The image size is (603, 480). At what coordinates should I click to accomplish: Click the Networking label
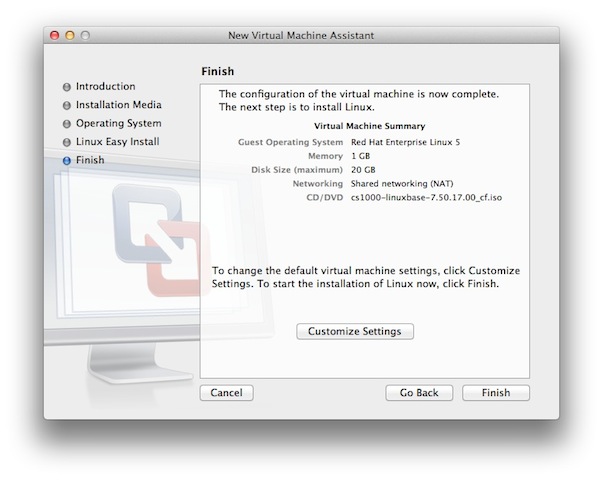coord(318,184)
